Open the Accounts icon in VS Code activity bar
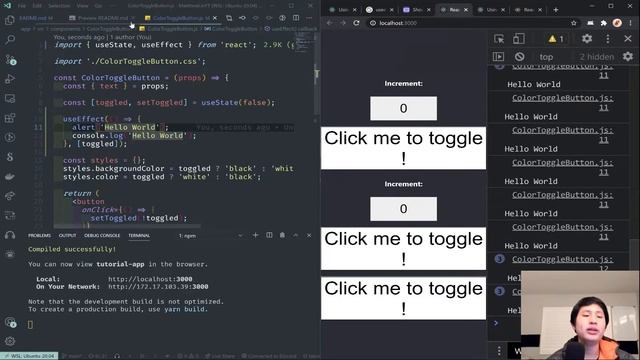The image size is (640, 360). click(x=10, y=322)
